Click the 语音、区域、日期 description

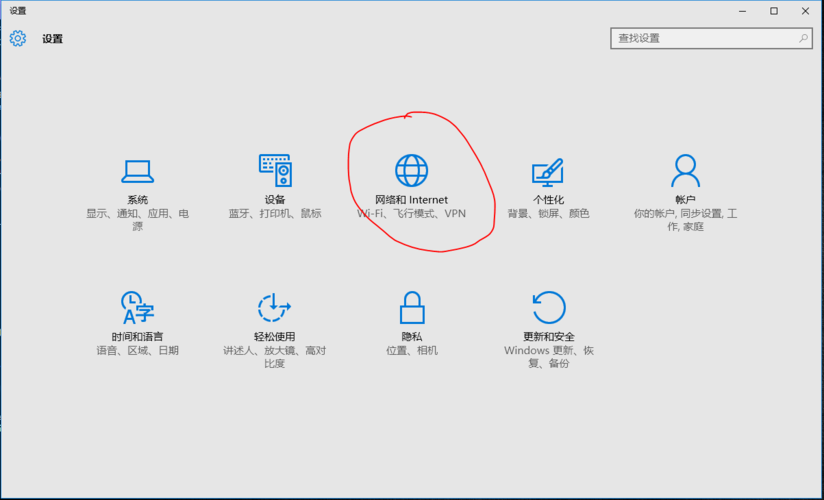coord(137,351)
